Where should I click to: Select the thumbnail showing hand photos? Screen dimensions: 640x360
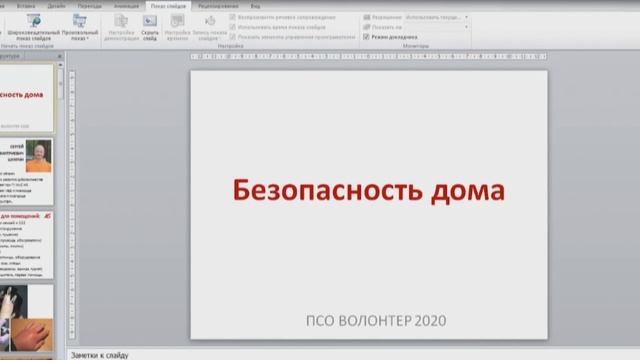pos(27,318)
